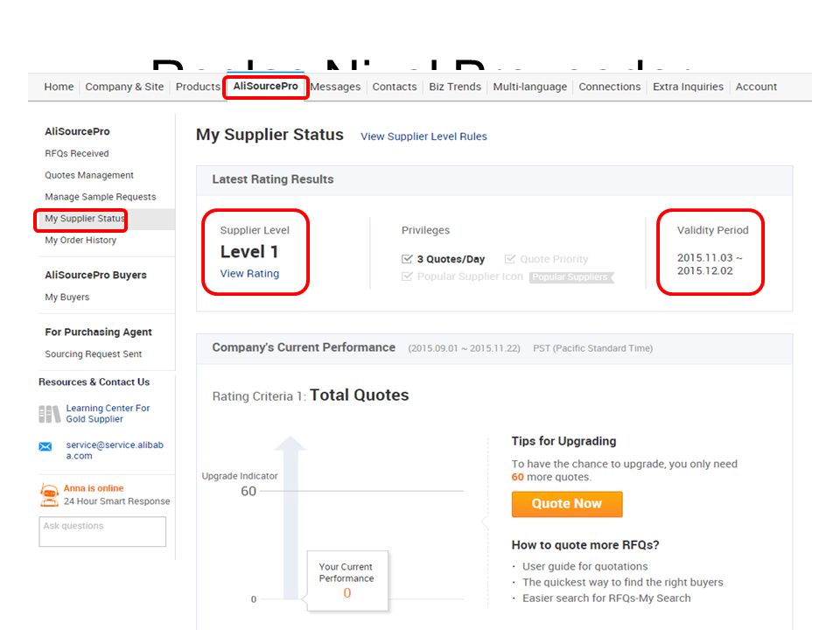Viewport: 840px width, 630px height.
Task: Open RFQs Received in sidebar
Action: [77, 154]
